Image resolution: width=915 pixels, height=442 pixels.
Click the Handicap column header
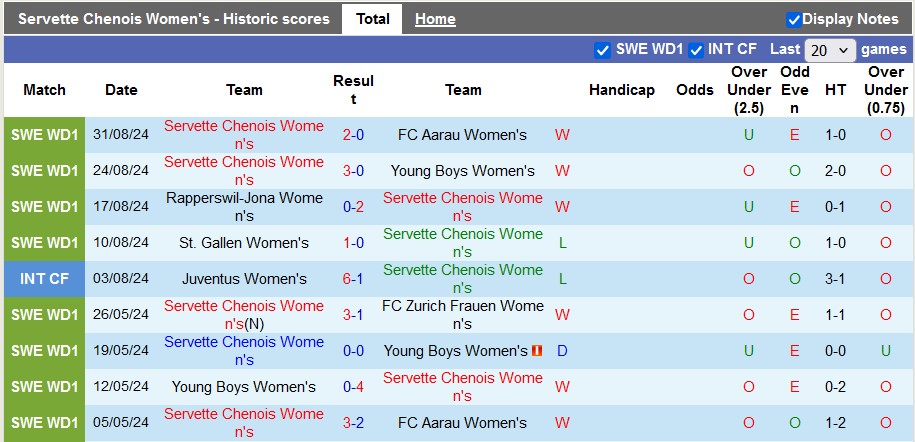[x=621, y=90]
